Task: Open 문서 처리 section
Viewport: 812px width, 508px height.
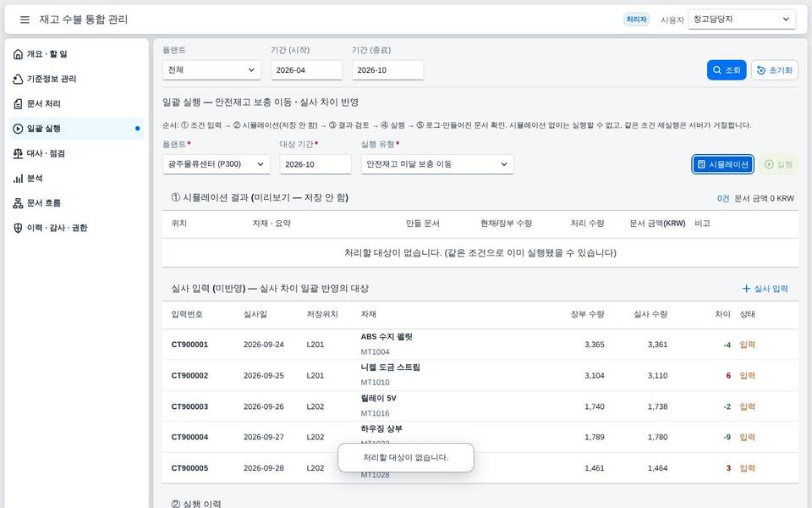Action: point(76,103)
